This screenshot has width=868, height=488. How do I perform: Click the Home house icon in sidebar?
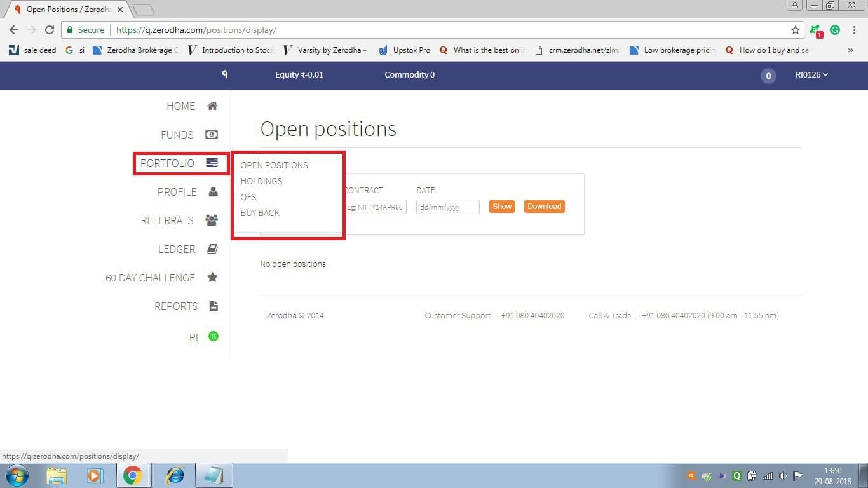[213, 106]
